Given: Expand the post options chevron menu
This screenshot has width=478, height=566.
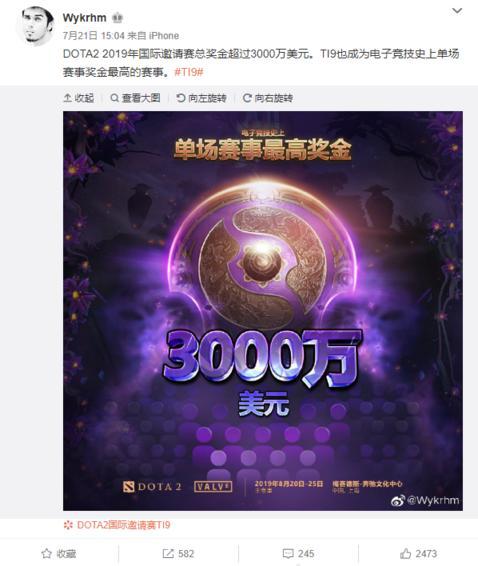Looking at the screenshot, I should [457, 11].
